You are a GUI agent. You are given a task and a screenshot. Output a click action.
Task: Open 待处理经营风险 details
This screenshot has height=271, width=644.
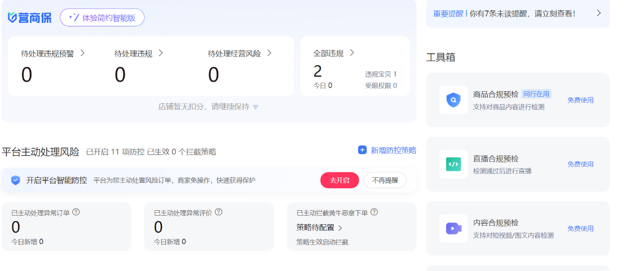(x=269, y=53)
